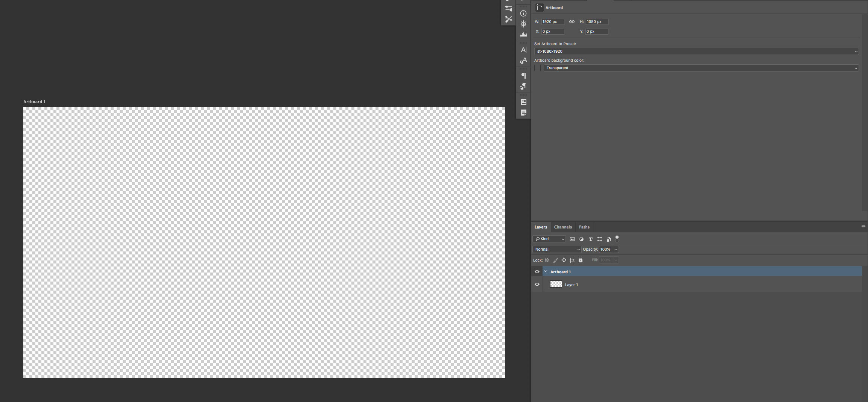Viewport: 868px width, 402px height.
Task: Open the Layers panel flyout menu
Action: 863,227
